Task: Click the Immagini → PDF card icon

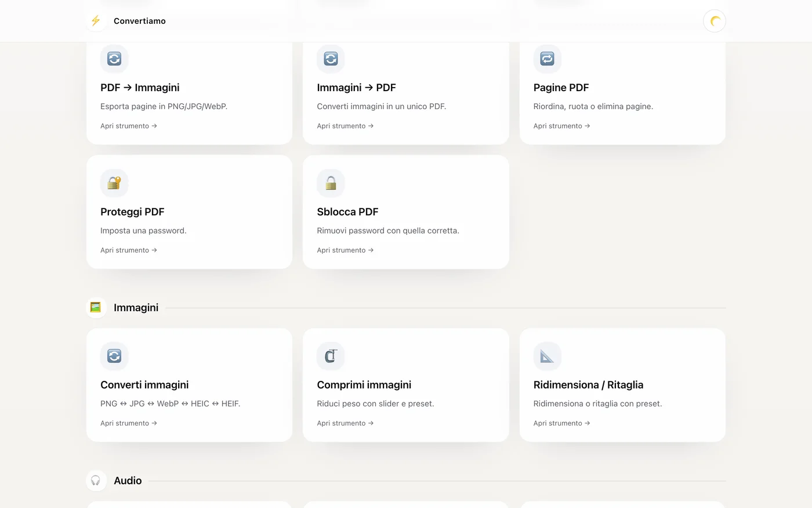Action: click(x=331, y=59)
